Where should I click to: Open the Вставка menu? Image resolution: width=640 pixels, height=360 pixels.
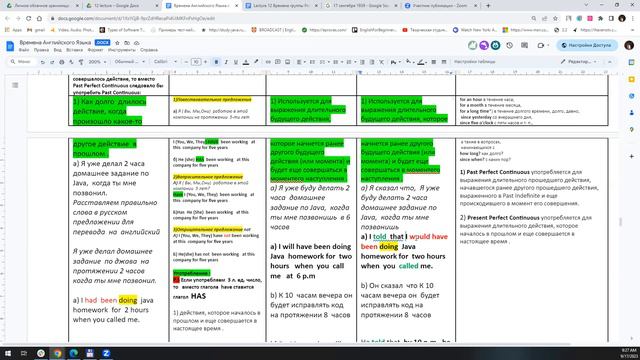tap(74, 50)
